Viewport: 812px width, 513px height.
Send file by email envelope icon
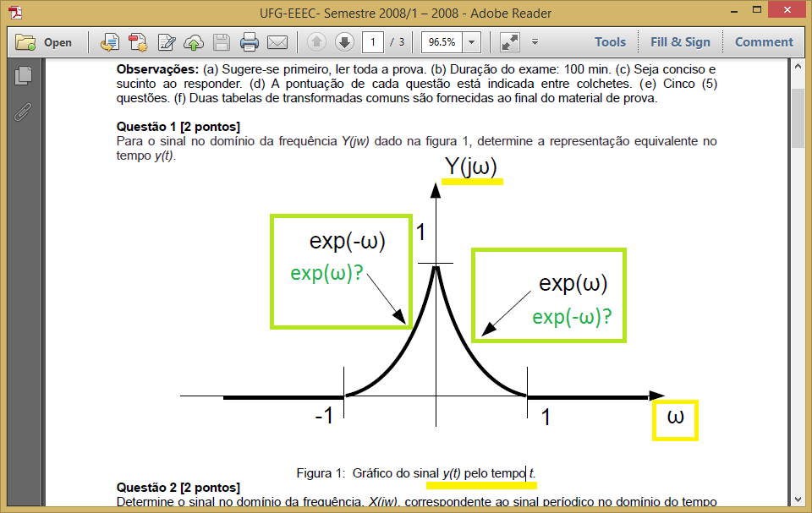277,42
